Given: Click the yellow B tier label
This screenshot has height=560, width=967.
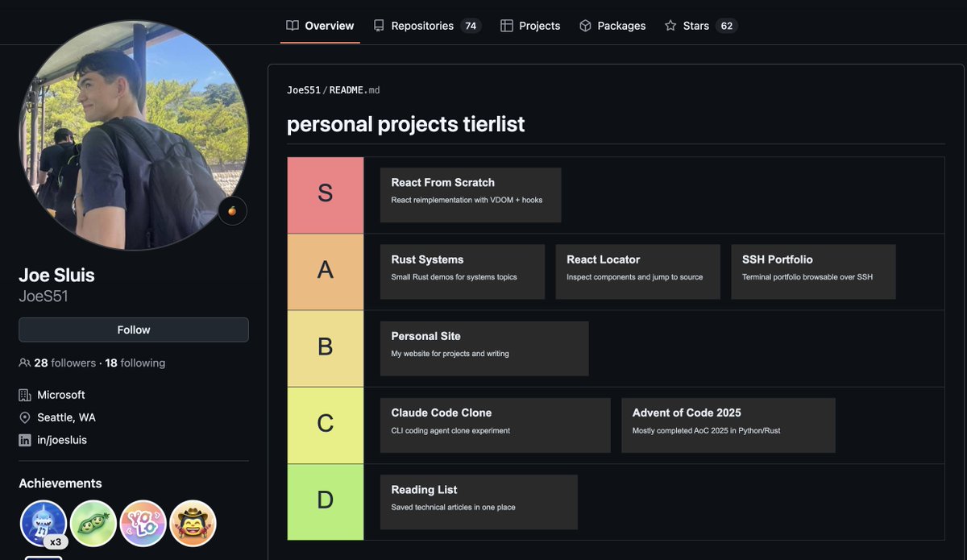Looking at the screenshot, I should [326, 348].
